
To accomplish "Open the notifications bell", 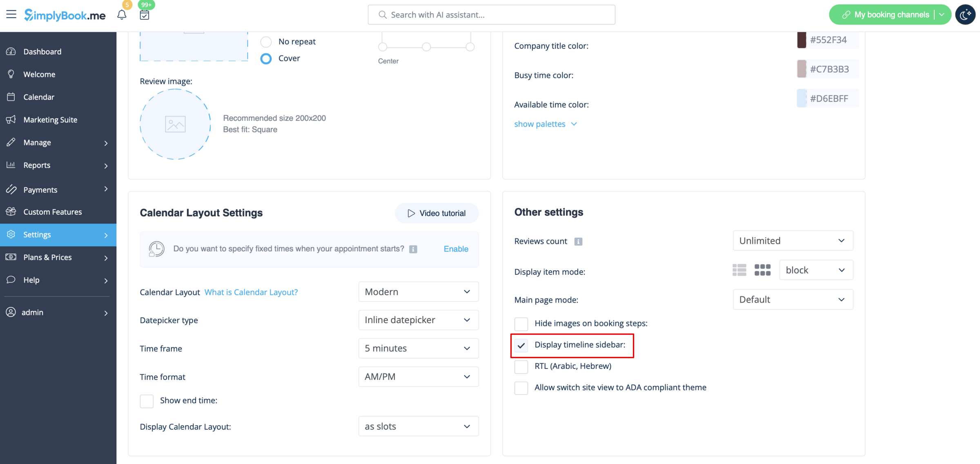I will click(x=121, y=15).
